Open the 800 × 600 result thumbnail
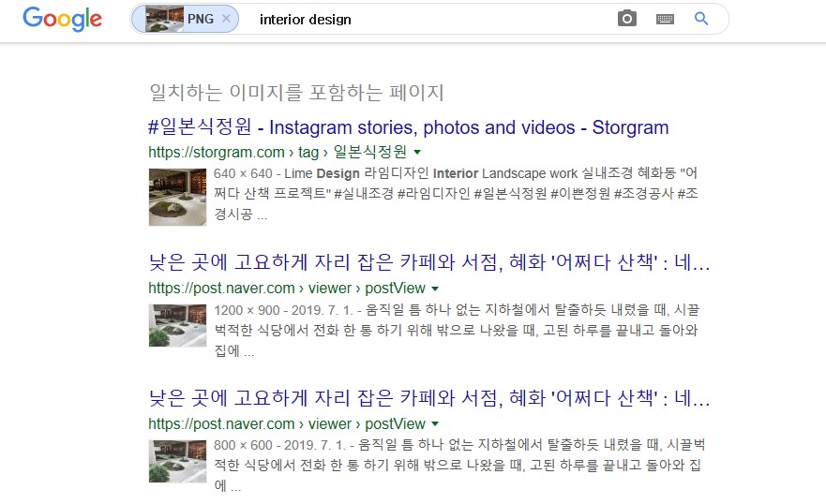The width and height of the screenshot is (826, 504). coord(177,461)
